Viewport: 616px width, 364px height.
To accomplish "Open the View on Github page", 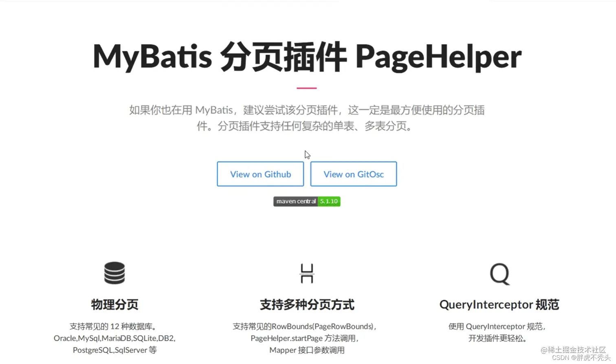I will point(260,174).
